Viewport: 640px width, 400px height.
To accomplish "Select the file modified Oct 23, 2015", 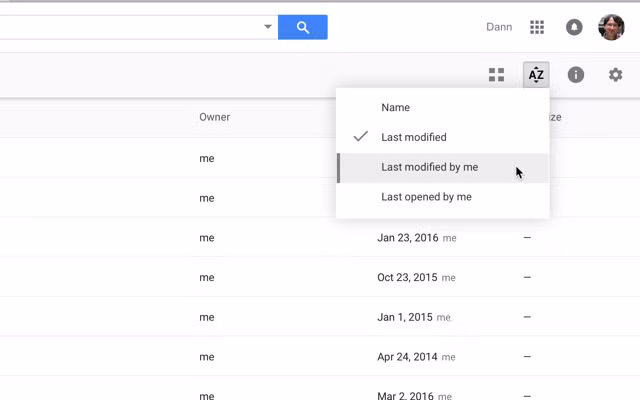I will coord(407,277).
